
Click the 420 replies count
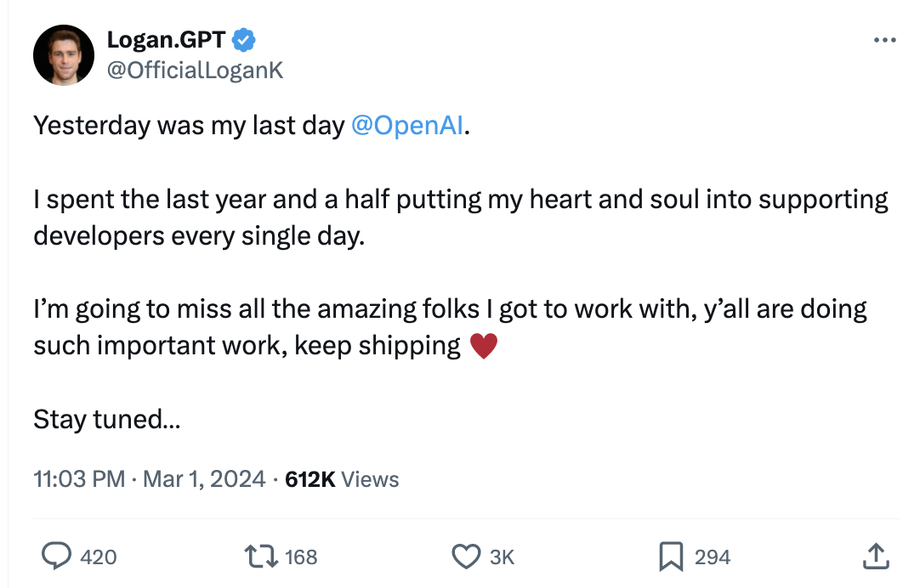tap(99, 557)
